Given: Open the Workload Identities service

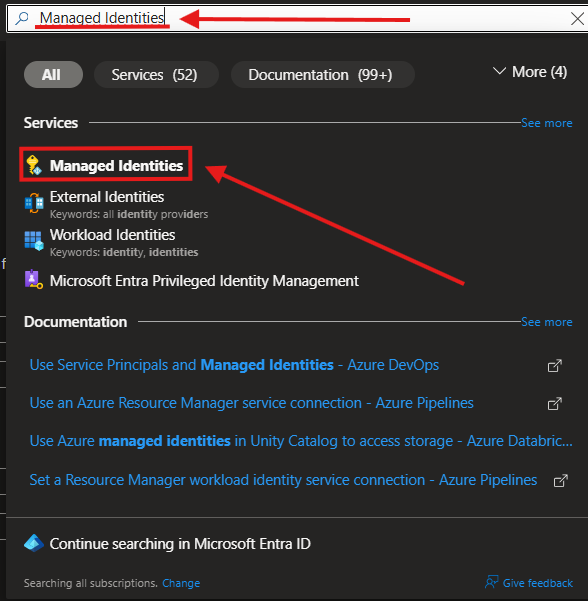Looking at the screenshot, I should tap(113, 235).
